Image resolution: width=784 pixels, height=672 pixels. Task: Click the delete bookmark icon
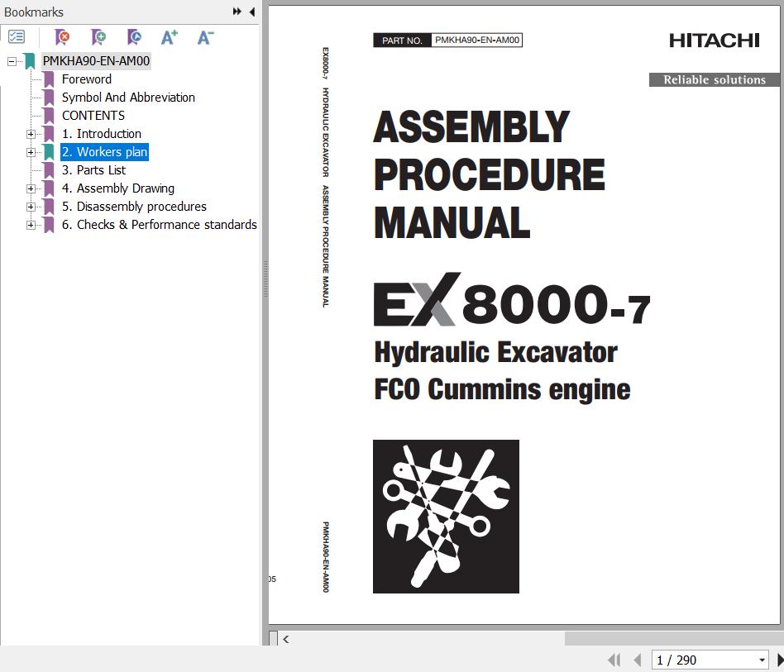[62, 37]
